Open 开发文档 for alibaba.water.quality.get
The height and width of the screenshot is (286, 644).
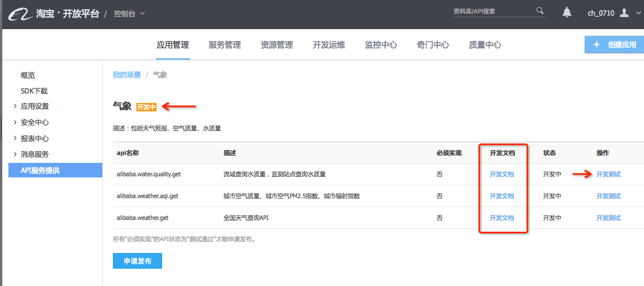tap(502, 174)
